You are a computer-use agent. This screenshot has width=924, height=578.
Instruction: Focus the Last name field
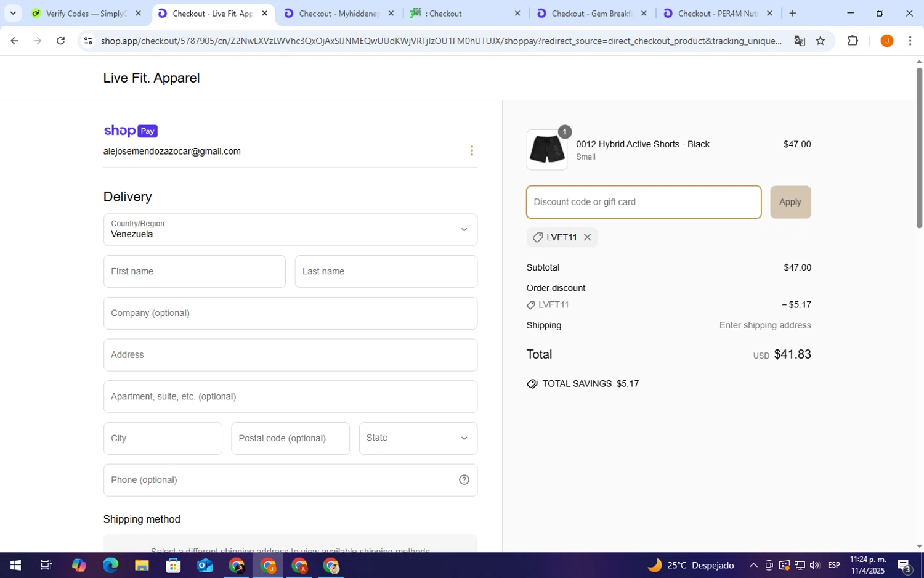pos(386,271)
